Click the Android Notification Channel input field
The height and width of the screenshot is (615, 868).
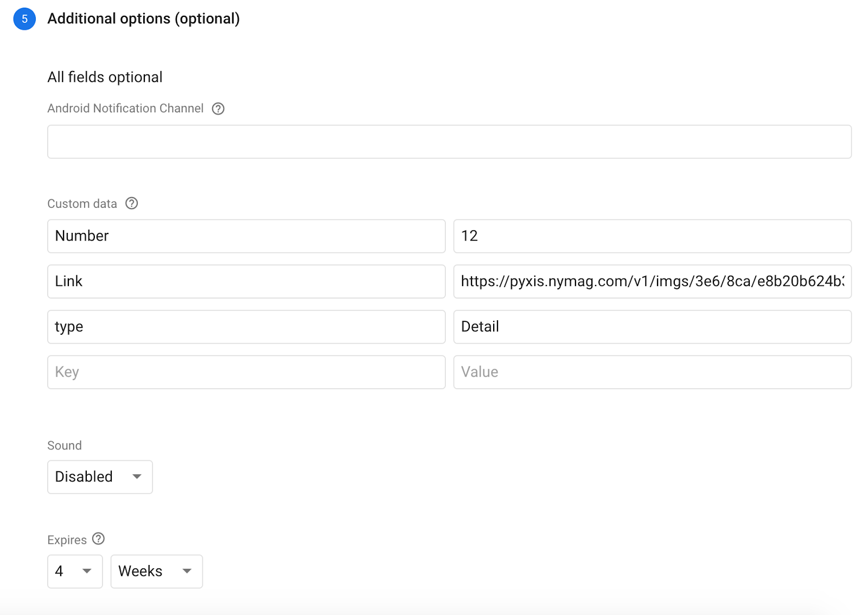pyautogui.click(x=449, y=141)
